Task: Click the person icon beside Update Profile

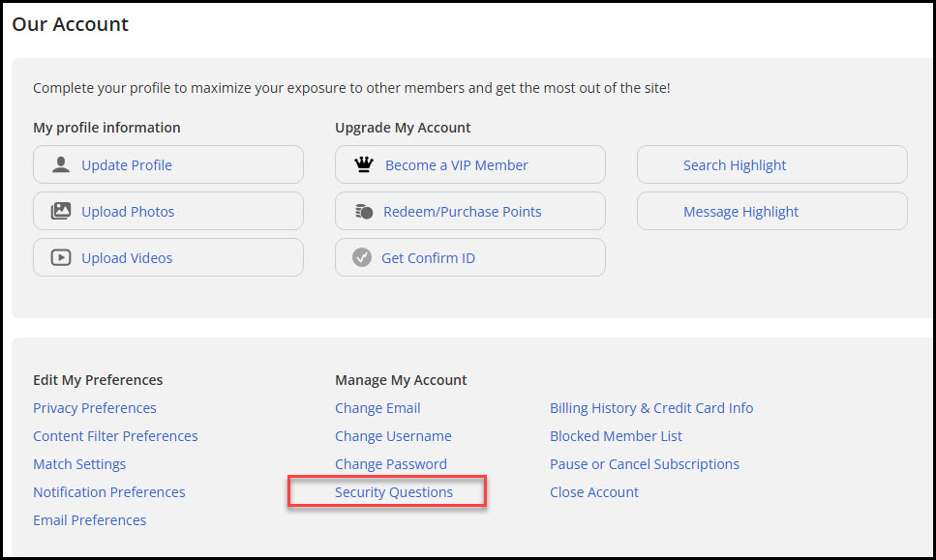Action: pos(61,164)
